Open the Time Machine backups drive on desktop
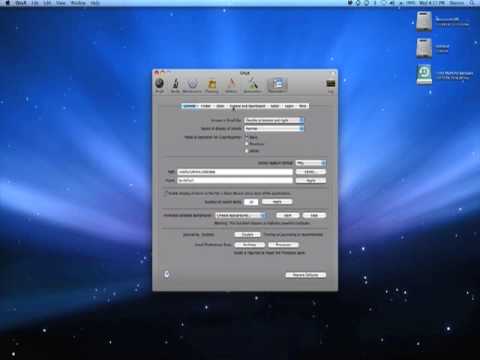The height and width of the screenshot is (360, 480). (x=424, y=74)
